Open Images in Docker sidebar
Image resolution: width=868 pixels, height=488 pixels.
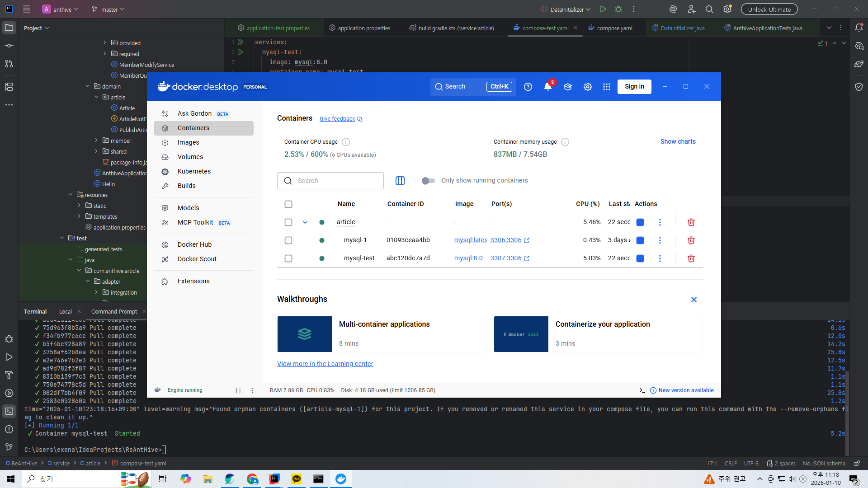188,142
